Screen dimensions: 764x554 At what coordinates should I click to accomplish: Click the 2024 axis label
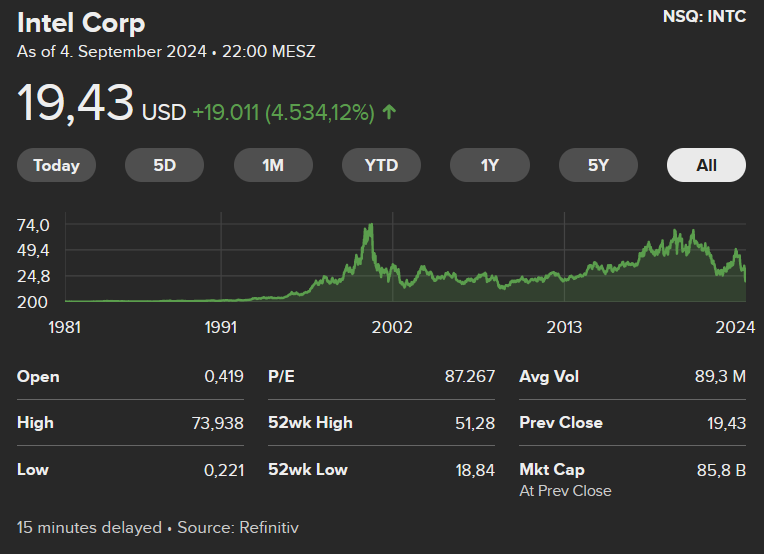pos(735,327)
